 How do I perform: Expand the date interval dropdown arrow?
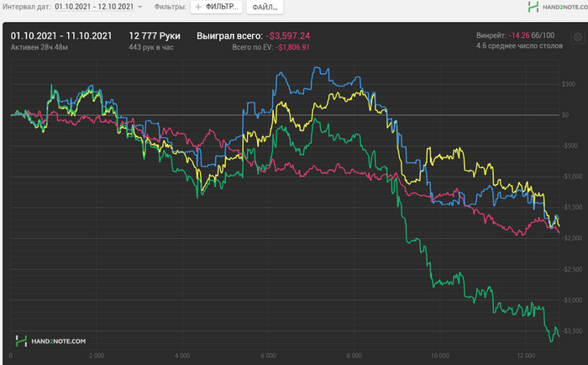[139, 7]
